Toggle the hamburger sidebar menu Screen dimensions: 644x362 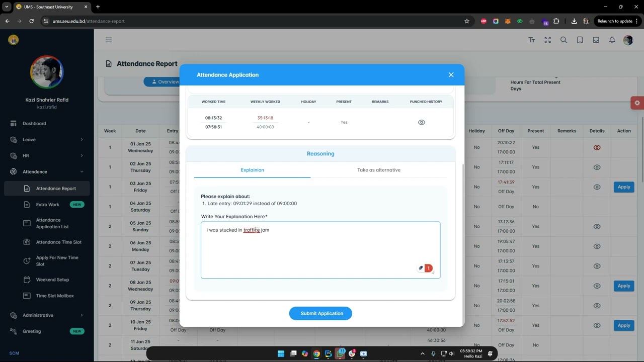109,40
